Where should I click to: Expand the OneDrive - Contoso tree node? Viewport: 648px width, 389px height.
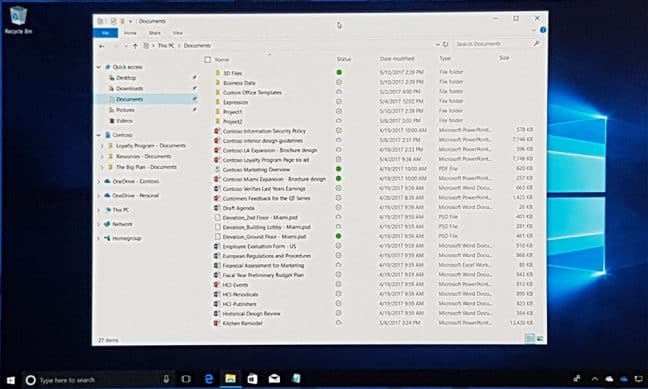coord(99,181)
